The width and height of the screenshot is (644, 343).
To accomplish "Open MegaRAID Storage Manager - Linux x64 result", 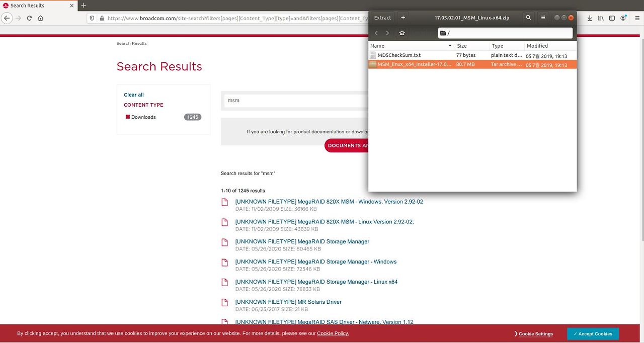I will 316,282.
